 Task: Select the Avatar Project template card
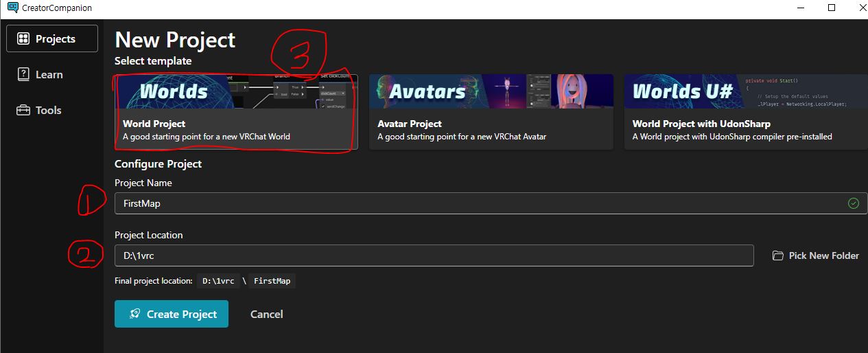pos(491,112)
